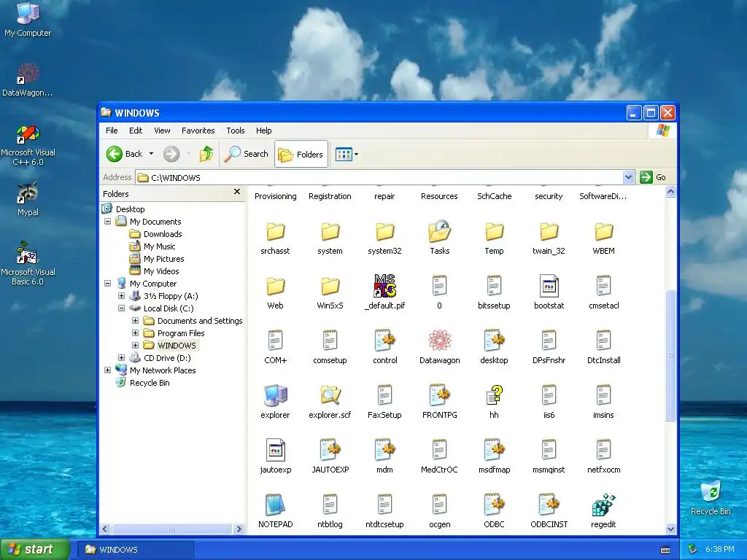Select Downloads in the folder tree
Viewport: 747px width, 560px height.
(x=163, y=234)
